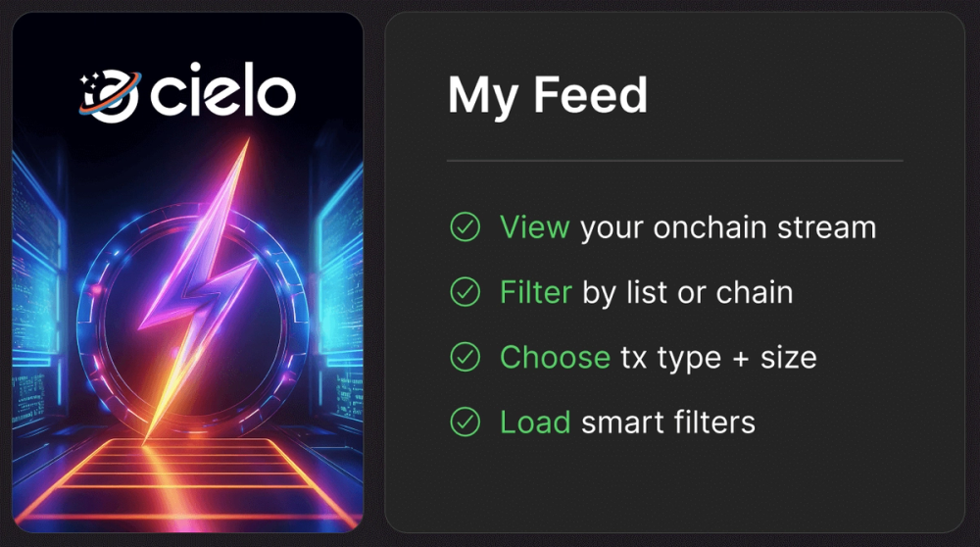This screenshot has width=980, height=547.
Task: Click the green Choose word
Action: pyautogui.click(x=555, y=357)
